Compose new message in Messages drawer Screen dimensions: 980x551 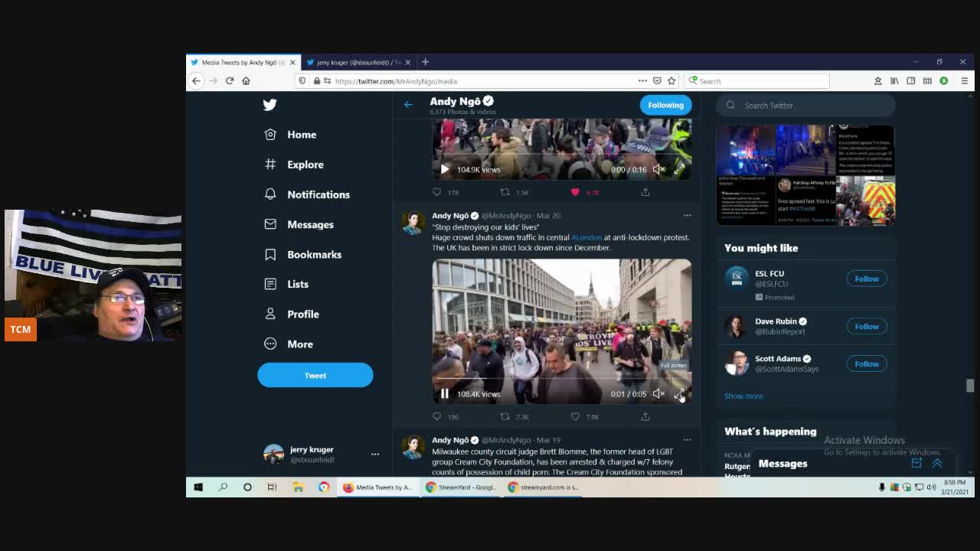tap(916, 464)
